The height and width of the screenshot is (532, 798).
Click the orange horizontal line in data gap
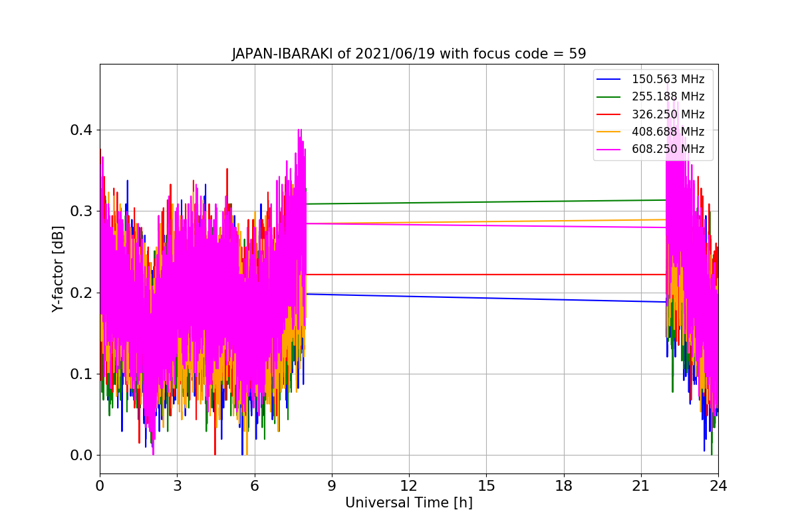coord(486,221)
